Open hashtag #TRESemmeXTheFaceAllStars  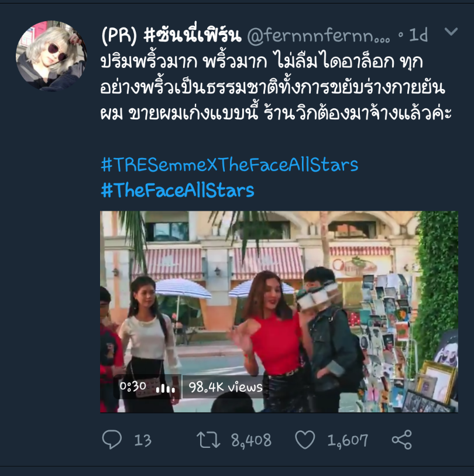229,165
